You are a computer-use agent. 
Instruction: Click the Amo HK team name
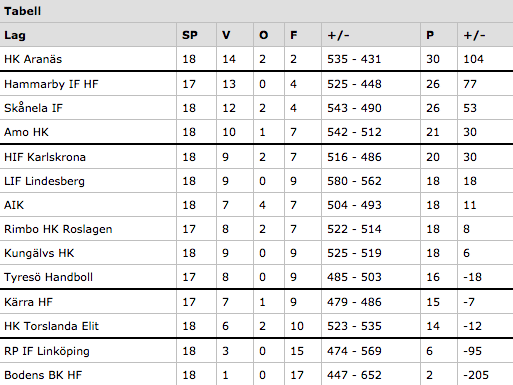tap(26, 132)
